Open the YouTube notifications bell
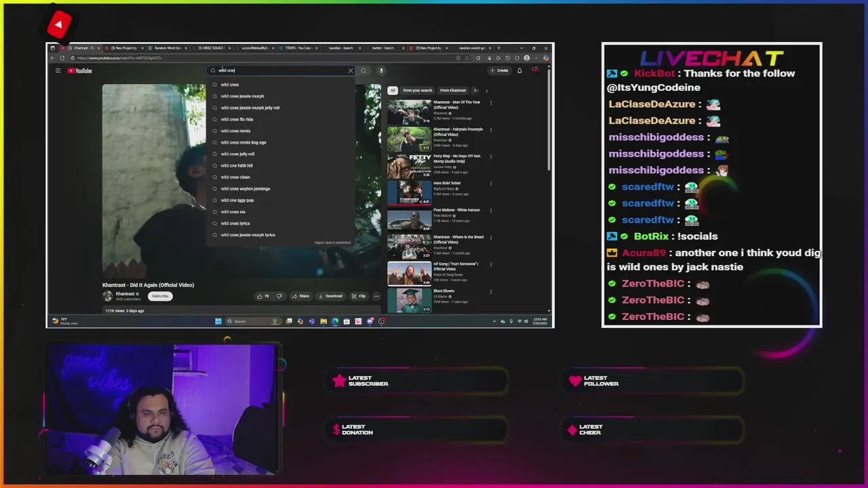The width and height of the screenshot is (868, 488). point(519,70)
